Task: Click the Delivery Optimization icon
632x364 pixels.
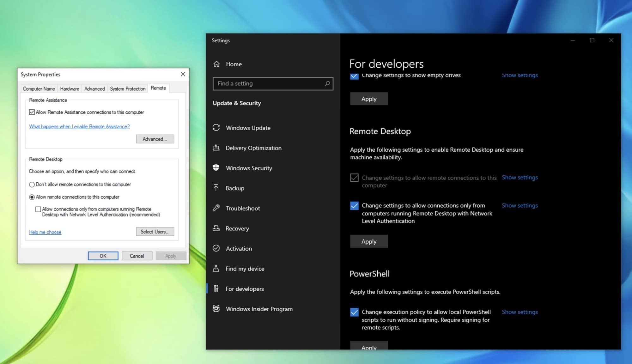Action: (x=216, y=148)
